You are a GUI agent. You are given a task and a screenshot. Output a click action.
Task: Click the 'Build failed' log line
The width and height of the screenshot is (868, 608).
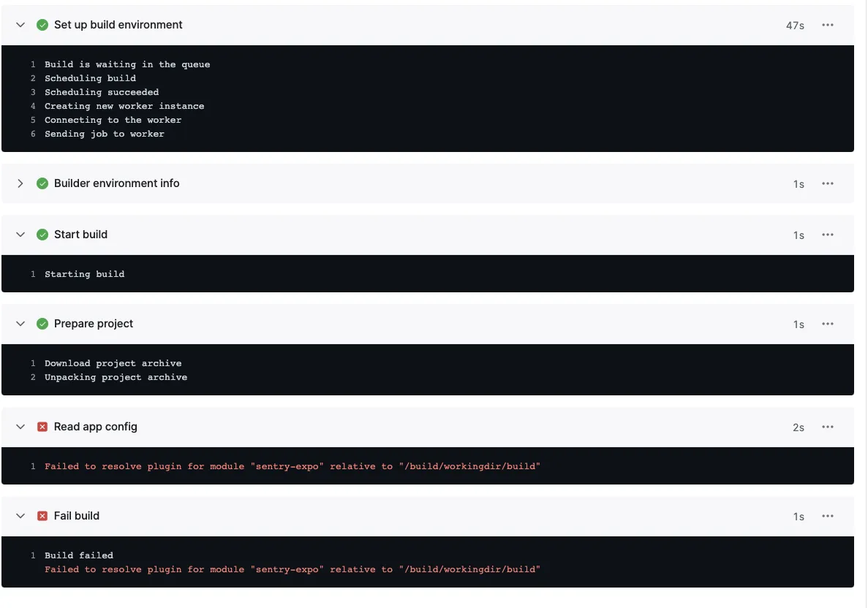(x=79, y=555)
